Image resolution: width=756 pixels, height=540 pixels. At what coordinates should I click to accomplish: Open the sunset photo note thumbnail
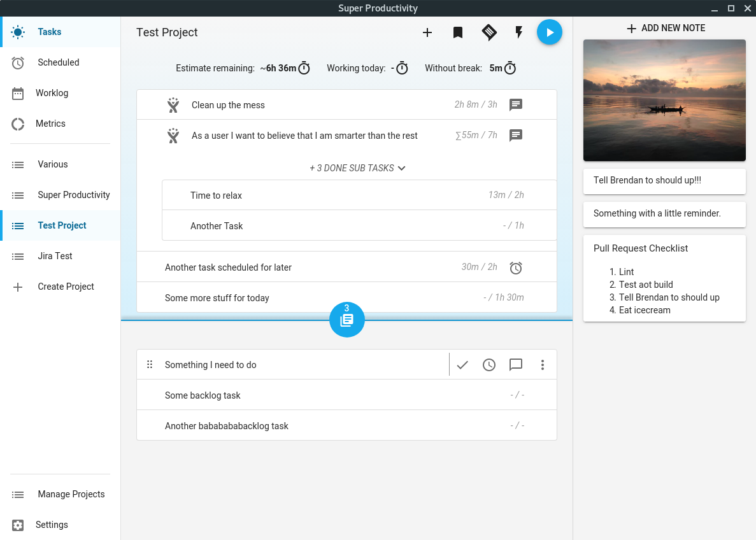[x=664, y=100]
